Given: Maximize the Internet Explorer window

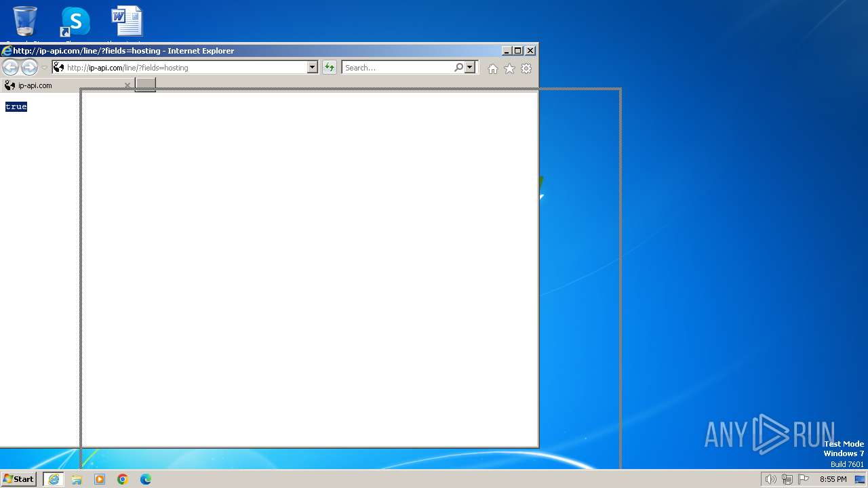Looking at the screenshot, I should tap(518, 51).
